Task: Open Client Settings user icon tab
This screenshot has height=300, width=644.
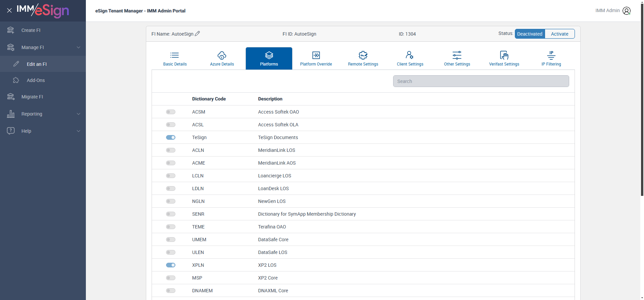Action: 410,55
